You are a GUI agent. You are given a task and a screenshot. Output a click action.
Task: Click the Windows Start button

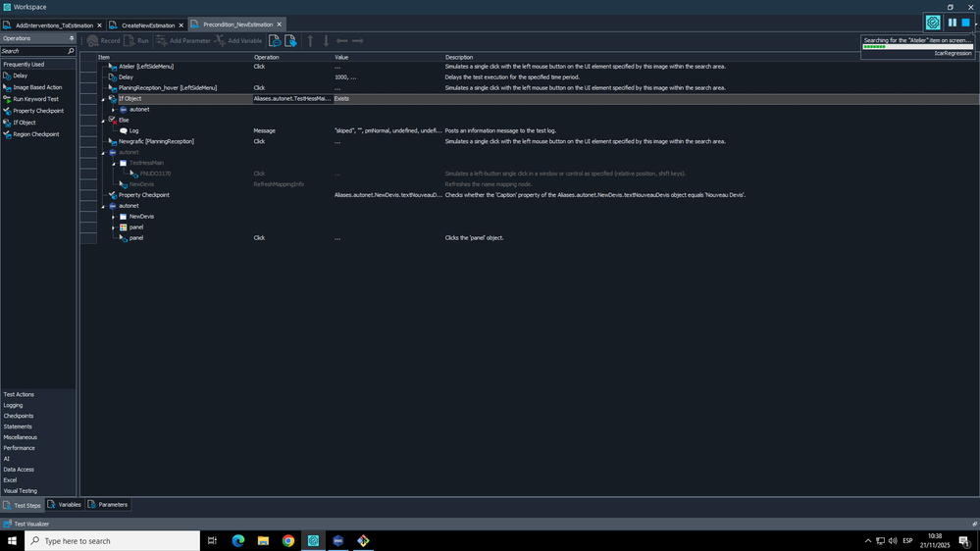(12, 541)
